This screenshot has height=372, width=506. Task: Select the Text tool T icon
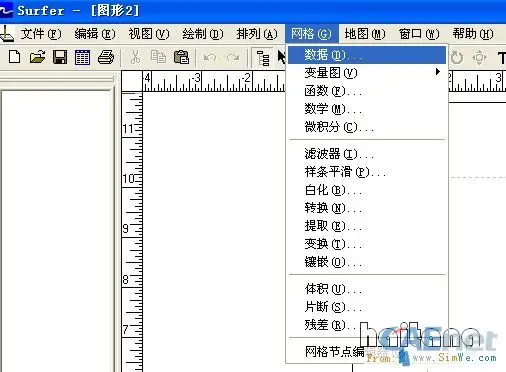[x=501, y=58]
